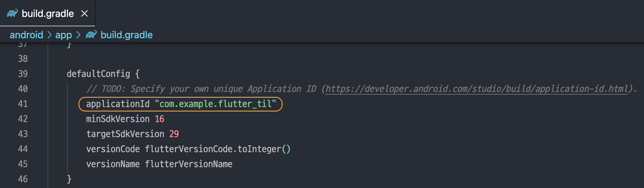Click the Gradle elephant icon in tab

[x=13, y=13]
